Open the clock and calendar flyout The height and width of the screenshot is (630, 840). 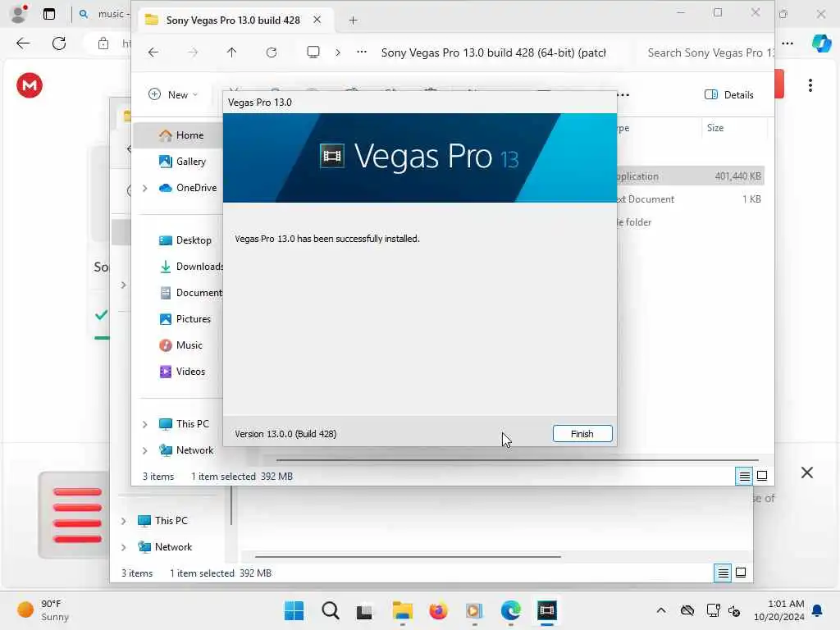779,610
